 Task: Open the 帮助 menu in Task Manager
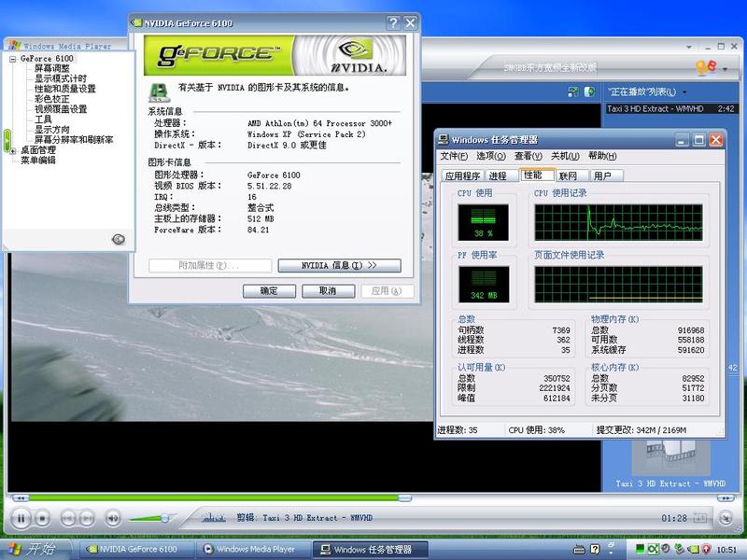[602, 156]
